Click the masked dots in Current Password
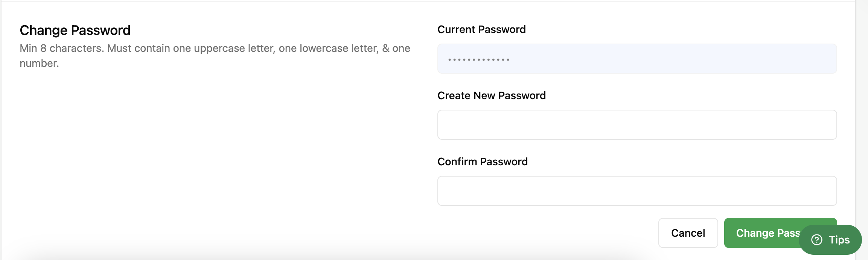Viewport: 868px width, 260px height. pyautogui.click(x=479, y=59)
